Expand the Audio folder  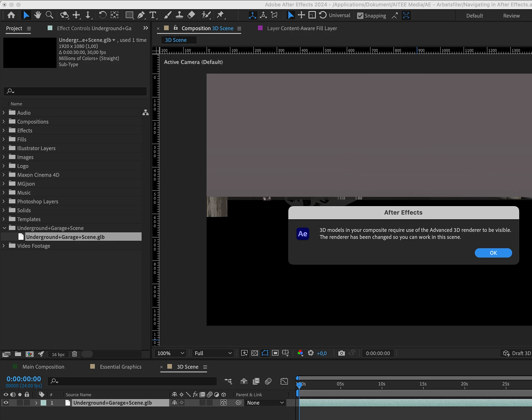[x=4, y=113]
